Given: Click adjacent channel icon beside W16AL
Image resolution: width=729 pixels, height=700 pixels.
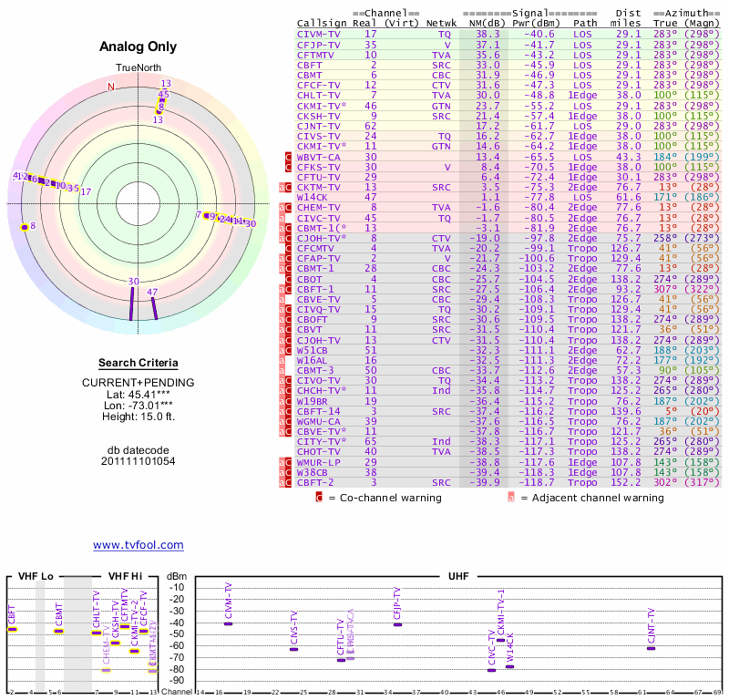Looking at the screenshot, I should tap(282, 360).
